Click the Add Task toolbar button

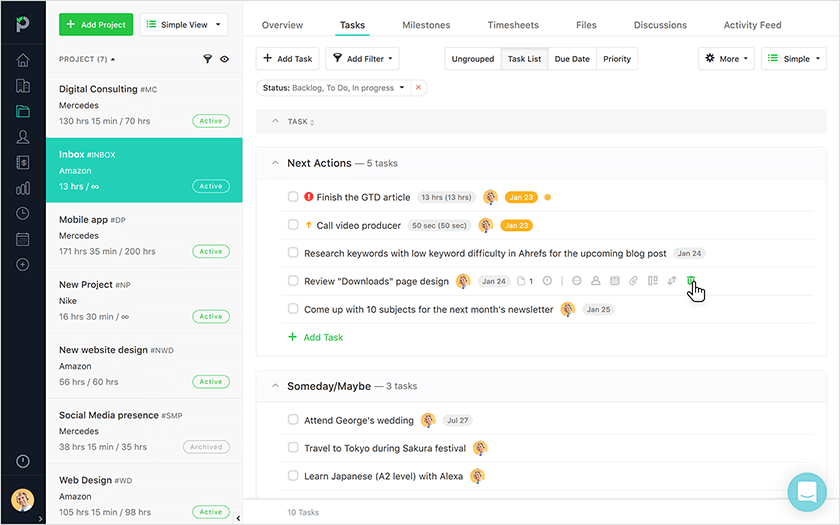[x=288, y=58]
